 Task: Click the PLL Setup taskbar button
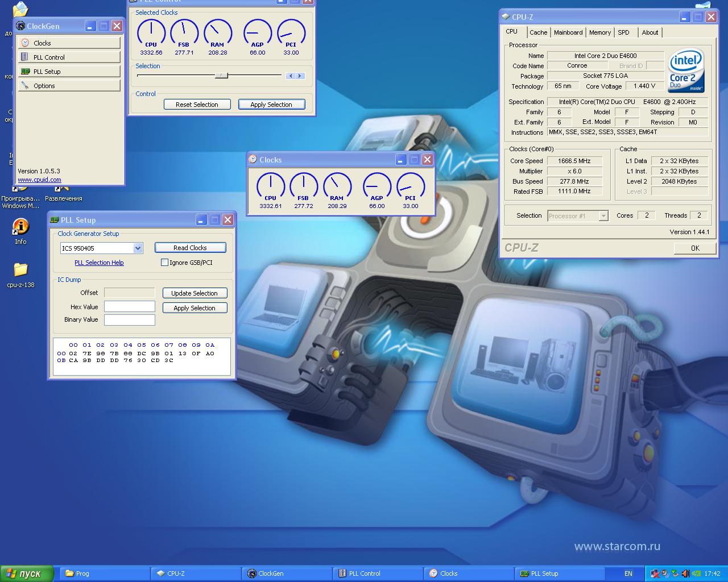tap(560, 573)
